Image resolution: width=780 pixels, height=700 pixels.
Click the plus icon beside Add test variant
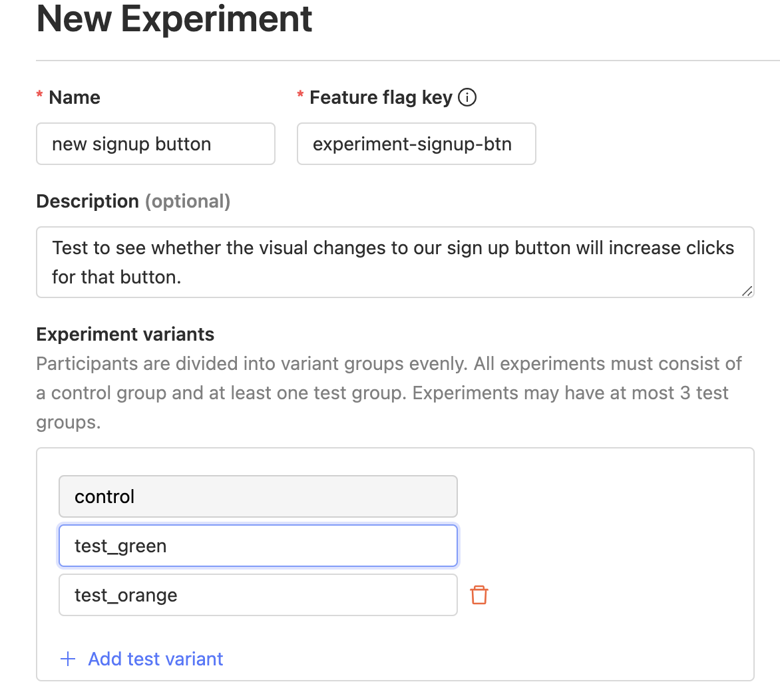[x=68, y=659]
